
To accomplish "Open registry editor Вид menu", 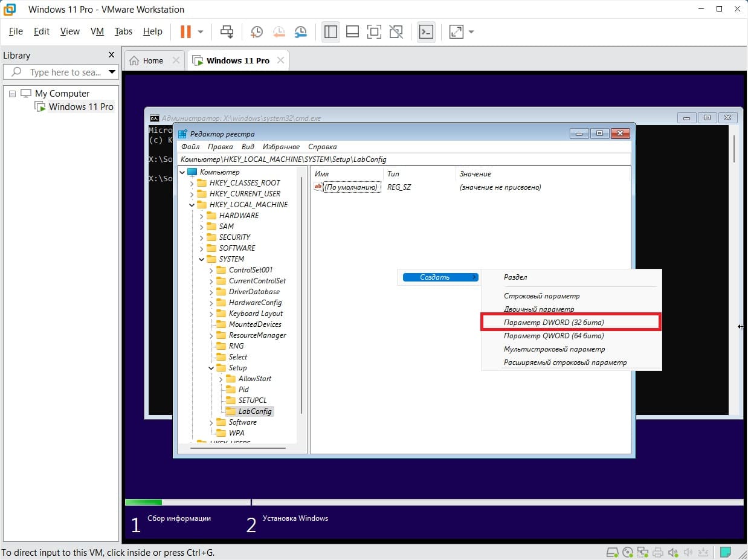I will (248, 147).
